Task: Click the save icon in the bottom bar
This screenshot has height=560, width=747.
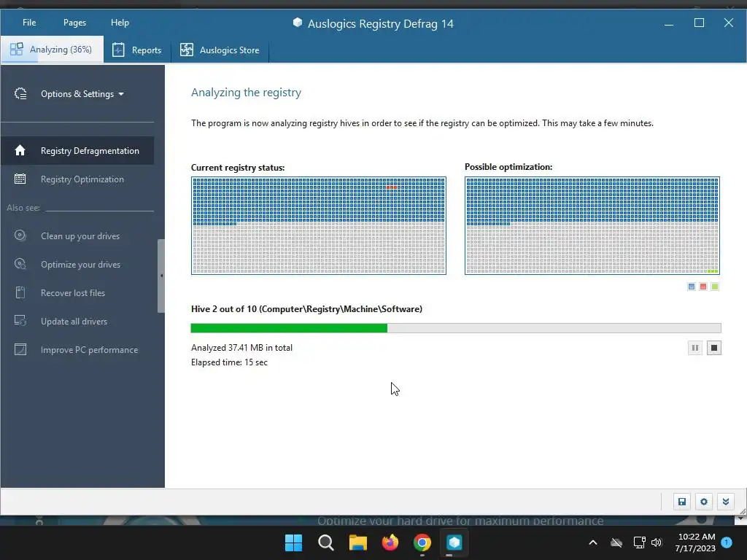Action: pos(682,502)
